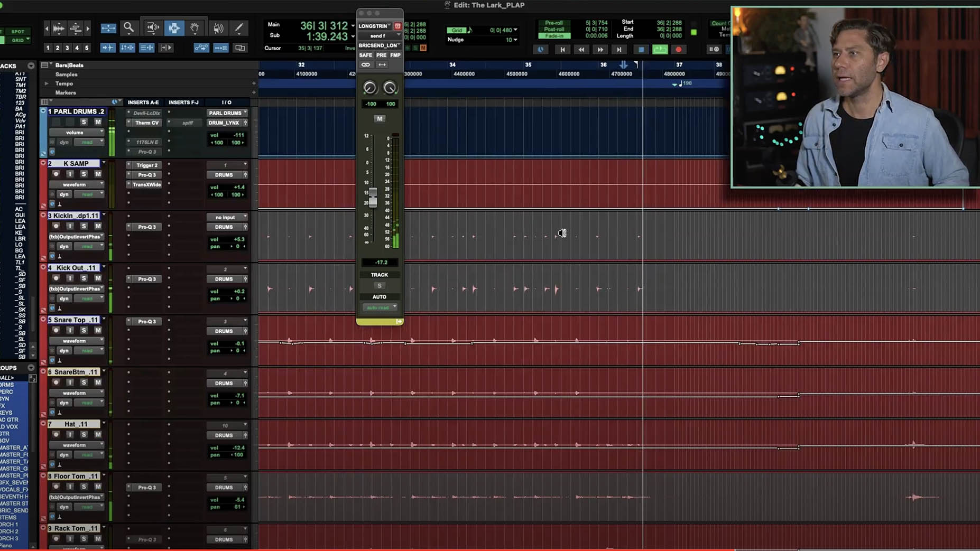Screen dimensions: 980x551
Task: Open the BRICSEND_LON output selector
Action: 380,45
